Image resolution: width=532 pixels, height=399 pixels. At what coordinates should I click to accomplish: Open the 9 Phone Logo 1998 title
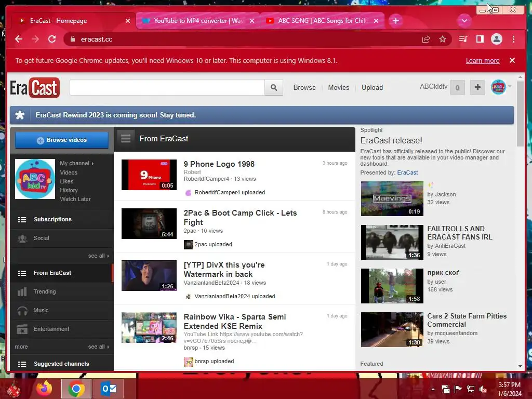219,164
